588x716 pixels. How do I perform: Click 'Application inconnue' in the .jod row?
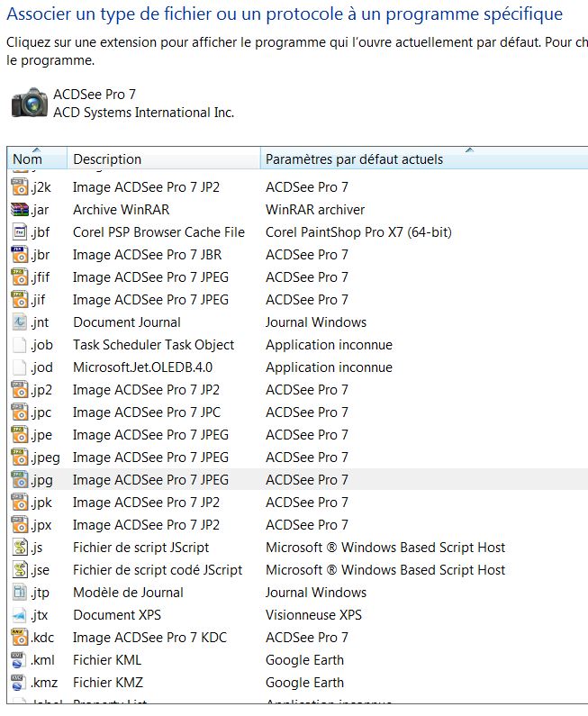click(329, 367)
